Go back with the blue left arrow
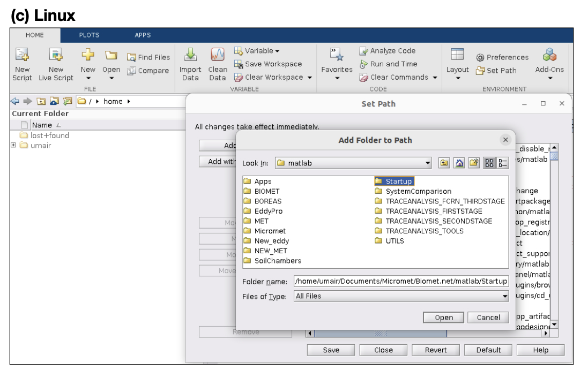This screenshot has width=588, height=378. click(15, 101)
